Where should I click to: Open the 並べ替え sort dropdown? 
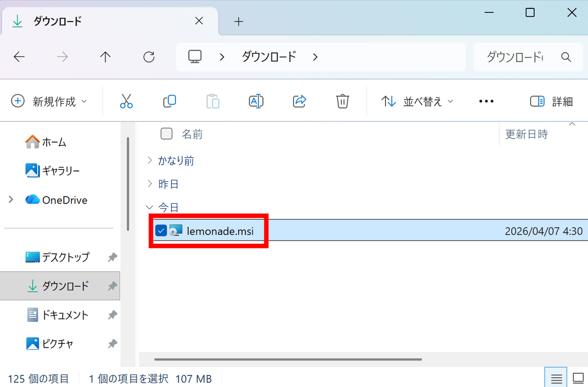pos(417,101)
